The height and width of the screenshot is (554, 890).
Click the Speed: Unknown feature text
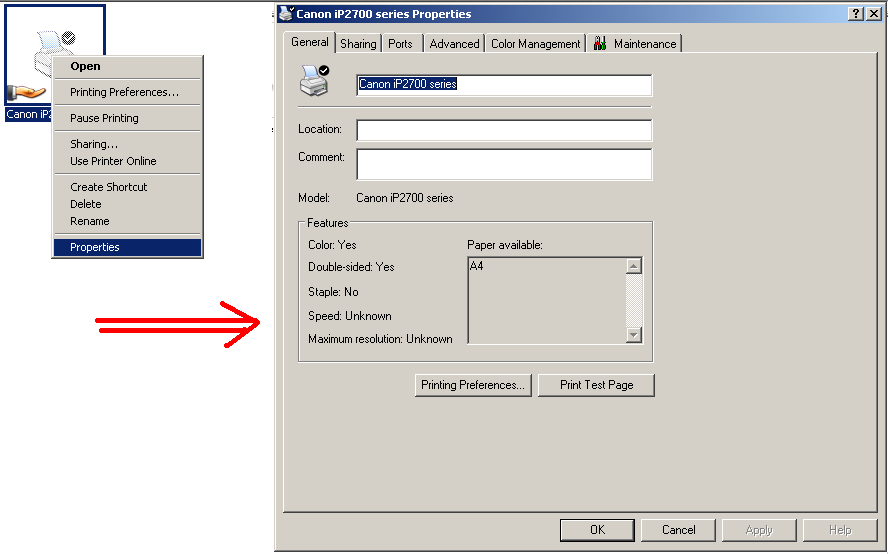coord(350,316)
